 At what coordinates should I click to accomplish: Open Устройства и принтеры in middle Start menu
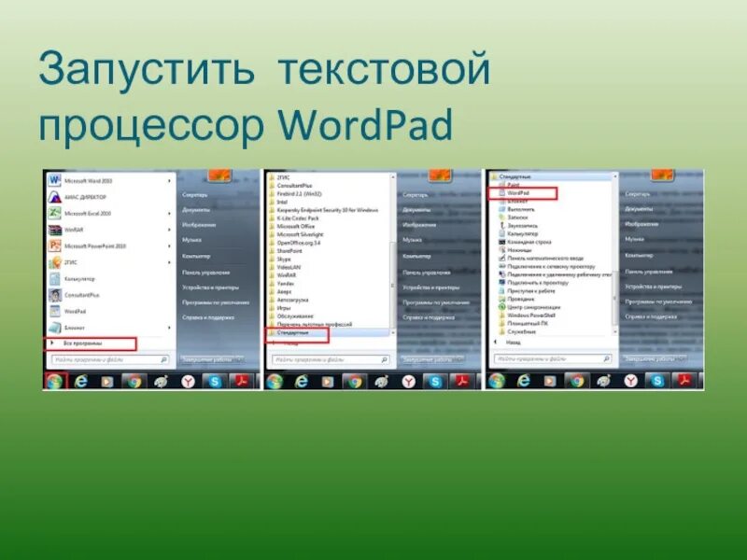click(431, 287)
